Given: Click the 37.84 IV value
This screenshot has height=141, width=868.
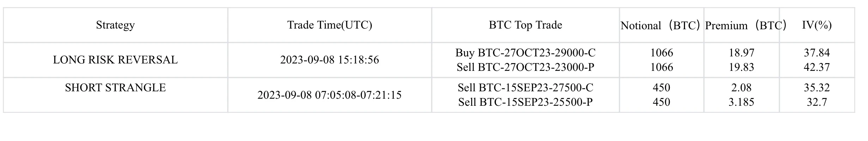Looking at the screenshot, I should tap(817, 53).
